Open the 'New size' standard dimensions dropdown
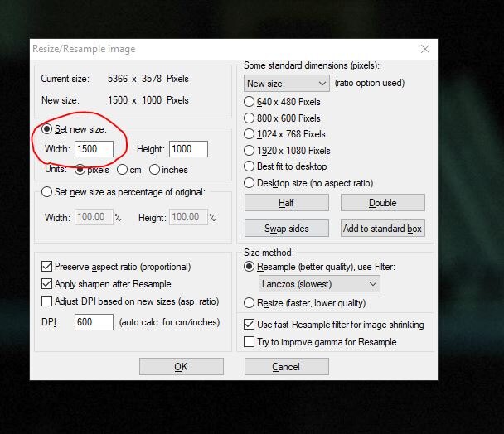The height and width of the screenshot is (434, 504). pyautogui.click(x=287, y=84)
